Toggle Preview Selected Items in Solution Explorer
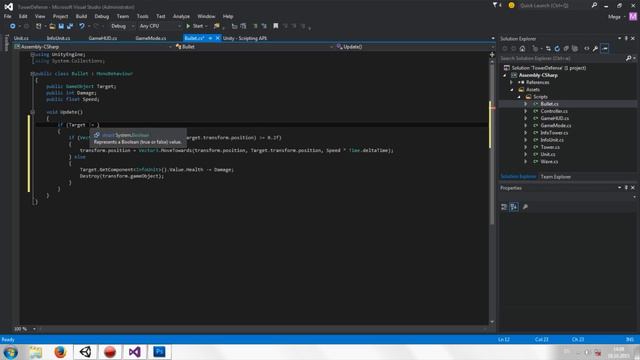Viewport: 640px width, 360px height. (x=605, y=49)
